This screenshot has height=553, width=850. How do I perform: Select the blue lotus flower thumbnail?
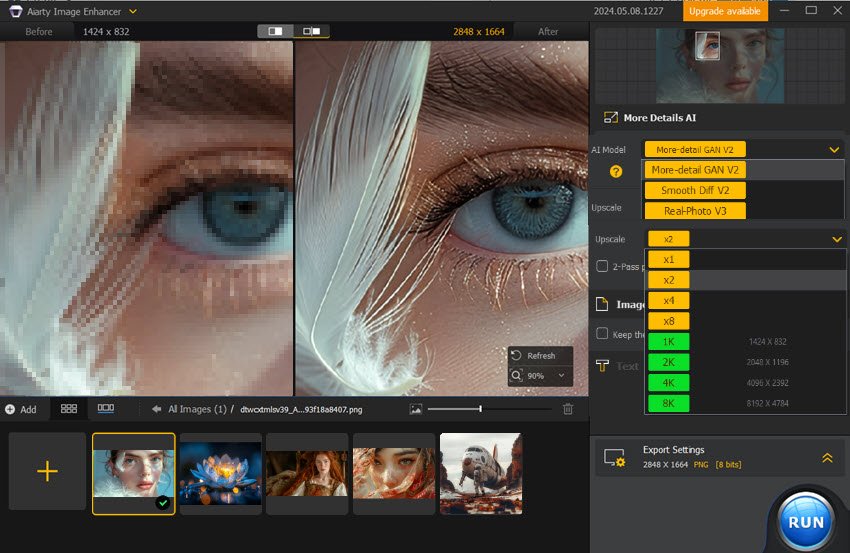click(220, 473)
